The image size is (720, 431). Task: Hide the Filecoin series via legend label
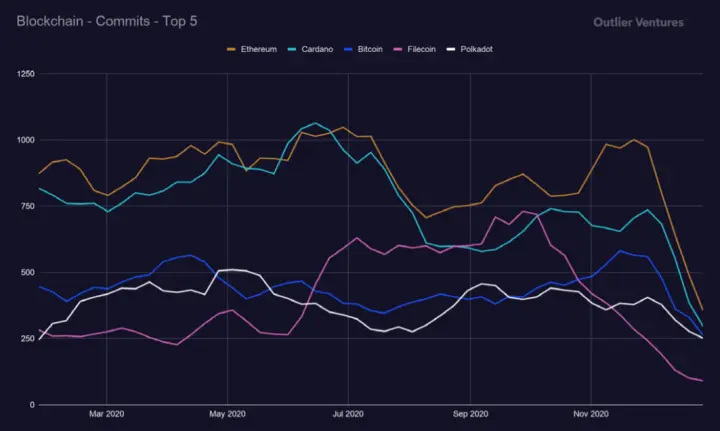click(x=422, y=49)
